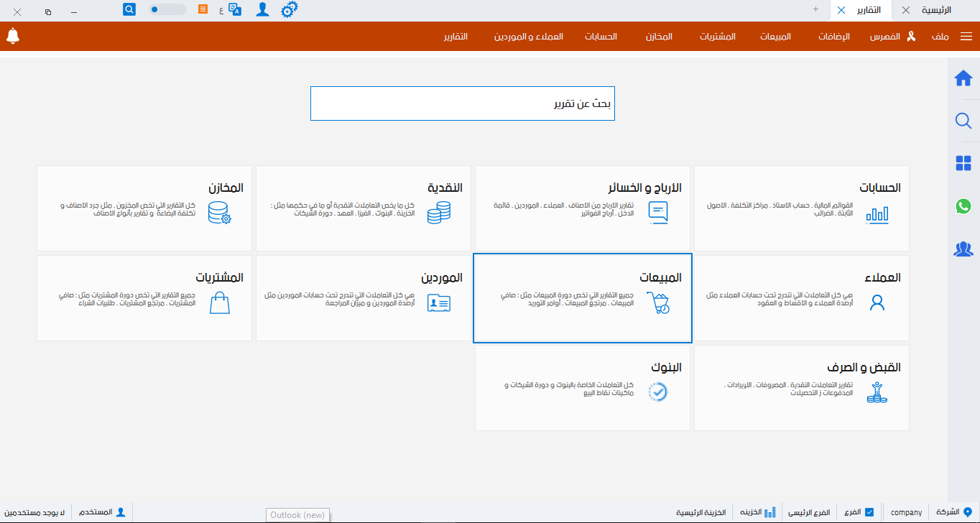Open notifications with the bell icon
The image size is (980, 523).
tap(12, 36)
